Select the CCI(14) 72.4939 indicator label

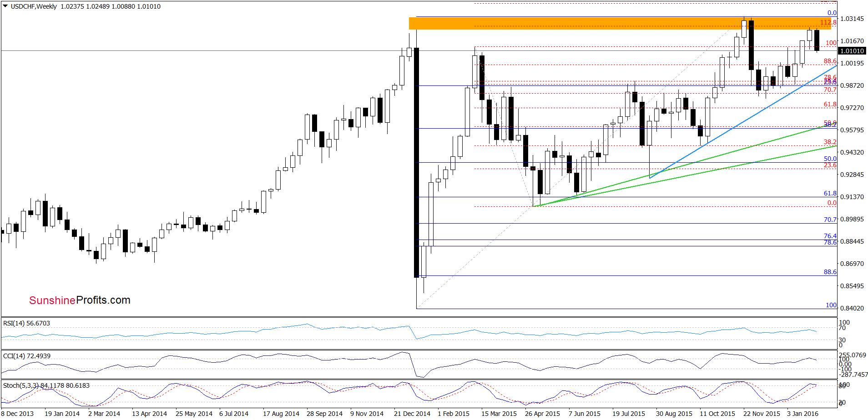[x=26, y=356]
